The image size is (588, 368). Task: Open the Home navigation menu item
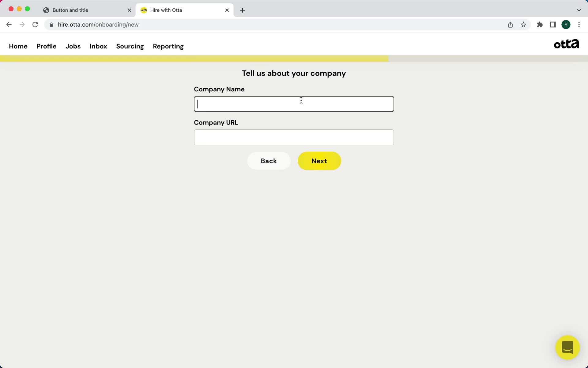pyautogui.click(x=18, y=46)
